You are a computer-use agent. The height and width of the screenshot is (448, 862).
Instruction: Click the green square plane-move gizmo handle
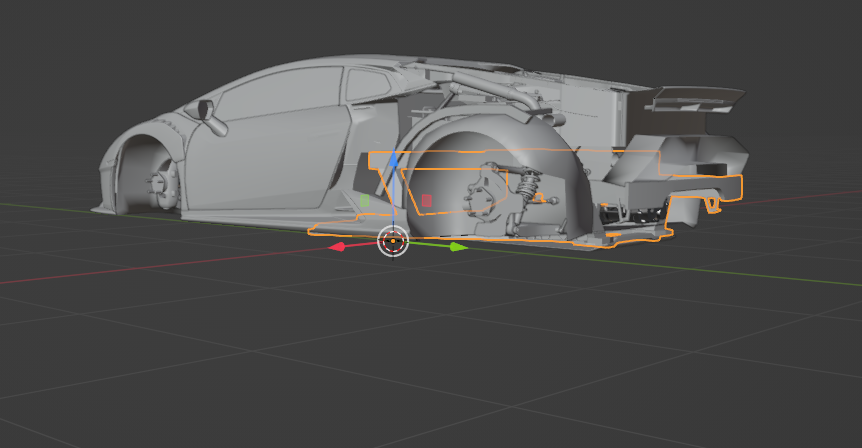(364, 201)
